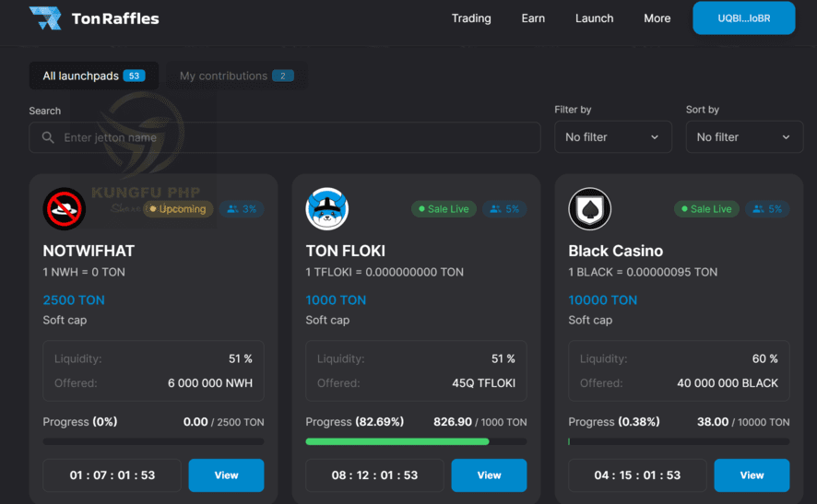Click the Upcoming status badge on NOTWIFHAT
This screenshot has width=817, height=504.
coord(178,209)
